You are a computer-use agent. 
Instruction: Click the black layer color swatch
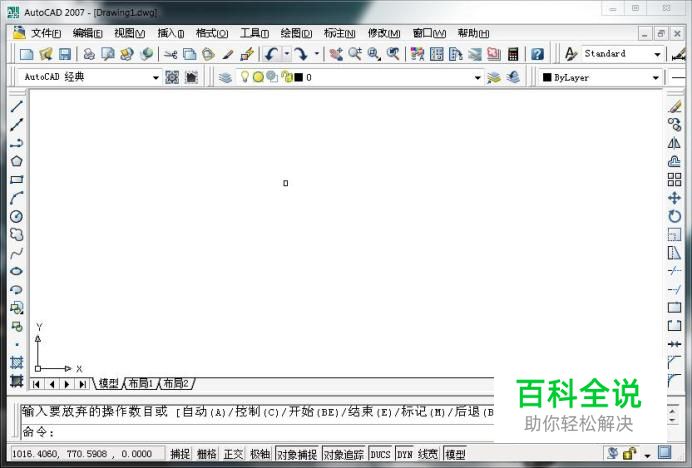point(299,77)
